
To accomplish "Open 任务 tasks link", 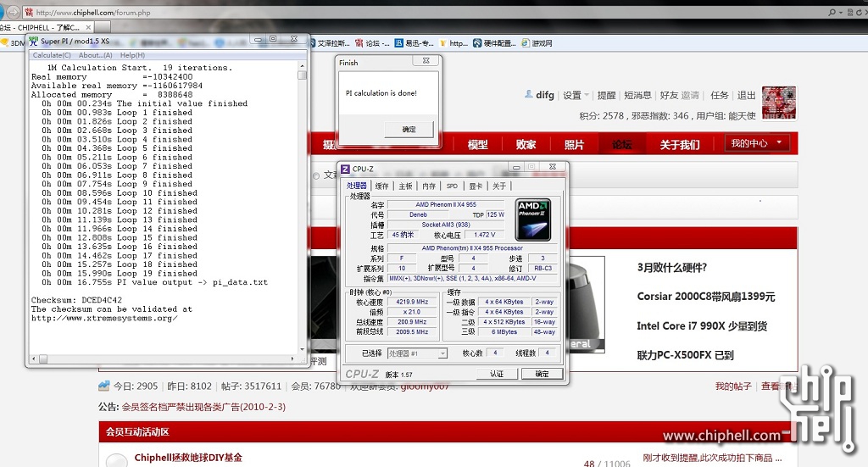I will pyautogui.click(x=719, y=95).
